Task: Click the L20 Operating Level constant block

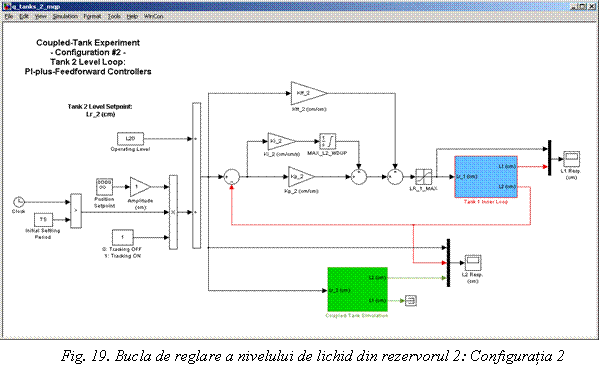Action: [130, 139]
